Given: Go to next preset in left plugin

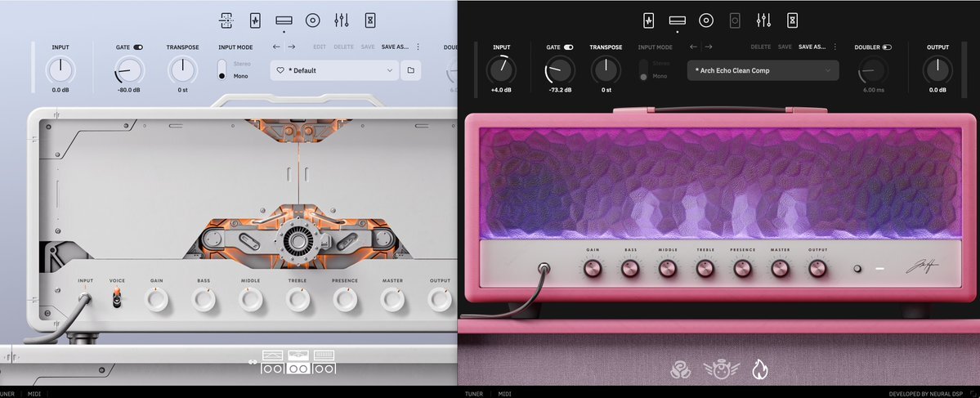Looking at the screenshot, I should 291,47.
